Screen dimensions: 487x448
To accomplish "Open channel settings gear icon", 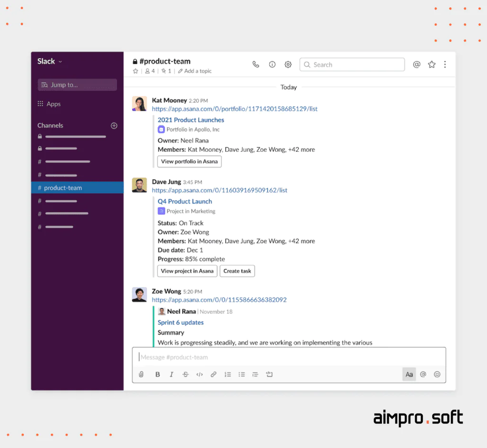I will (288, 64).
